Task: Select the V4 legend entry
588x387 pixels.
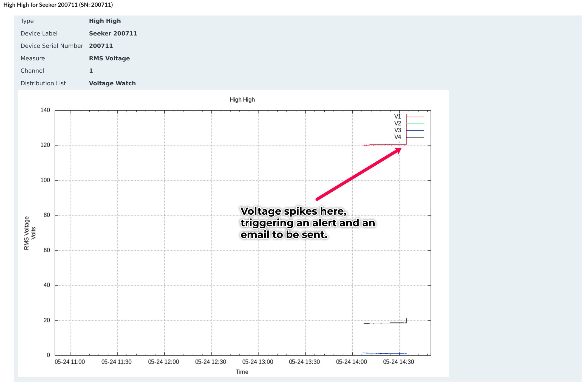Action: click(x=398, y=137)
